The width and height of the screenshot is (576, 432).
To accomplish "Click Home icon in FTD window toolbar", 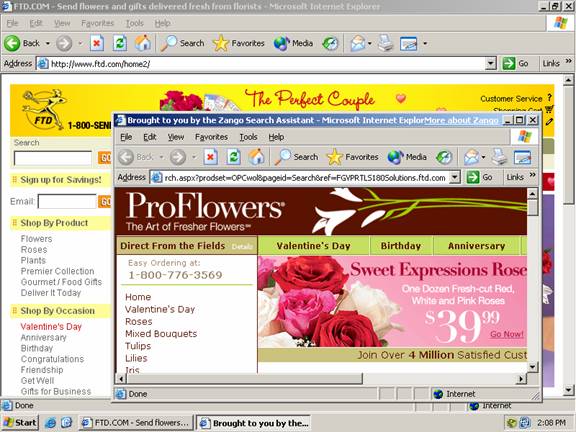I will [x=143, y=43].
